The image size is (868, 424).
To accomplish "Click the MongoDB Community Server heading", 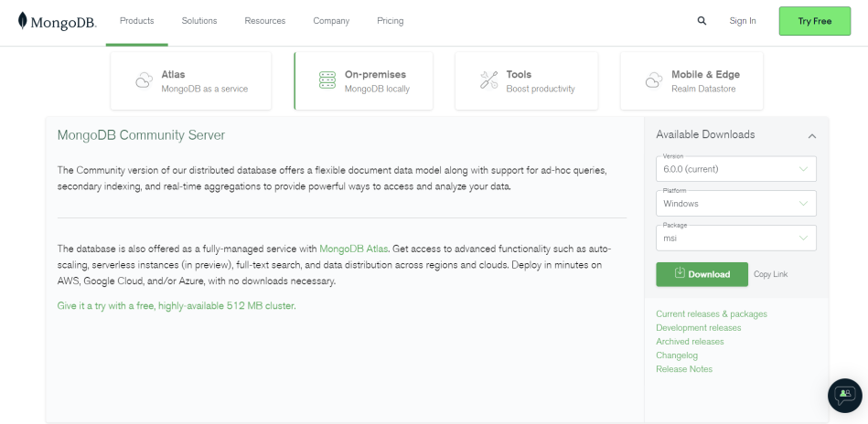I will pyautogui.click(x=141, y=135).
